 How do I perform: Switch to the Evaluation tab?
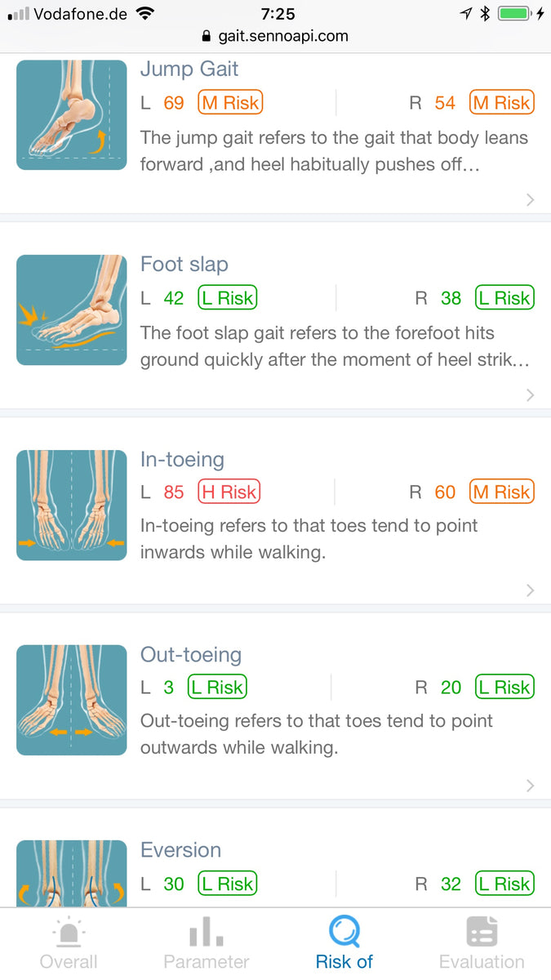[482, 943]
